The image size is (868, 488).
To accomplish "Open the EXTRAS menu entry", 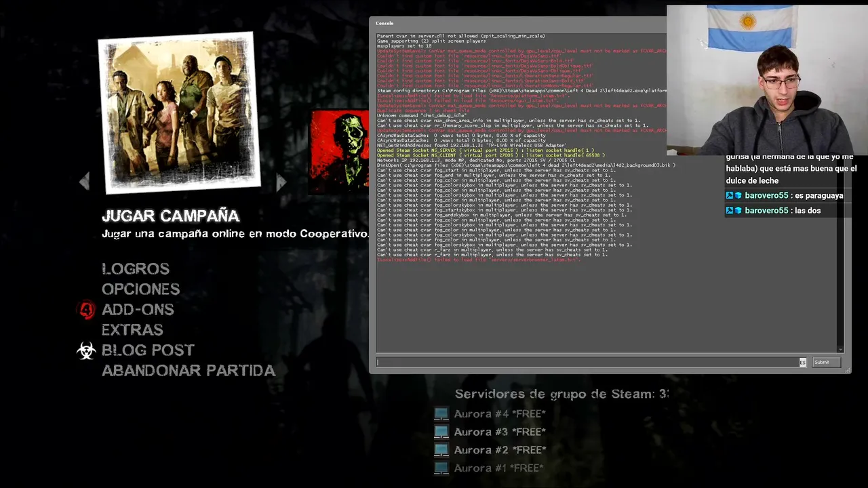I will (132, 330).
